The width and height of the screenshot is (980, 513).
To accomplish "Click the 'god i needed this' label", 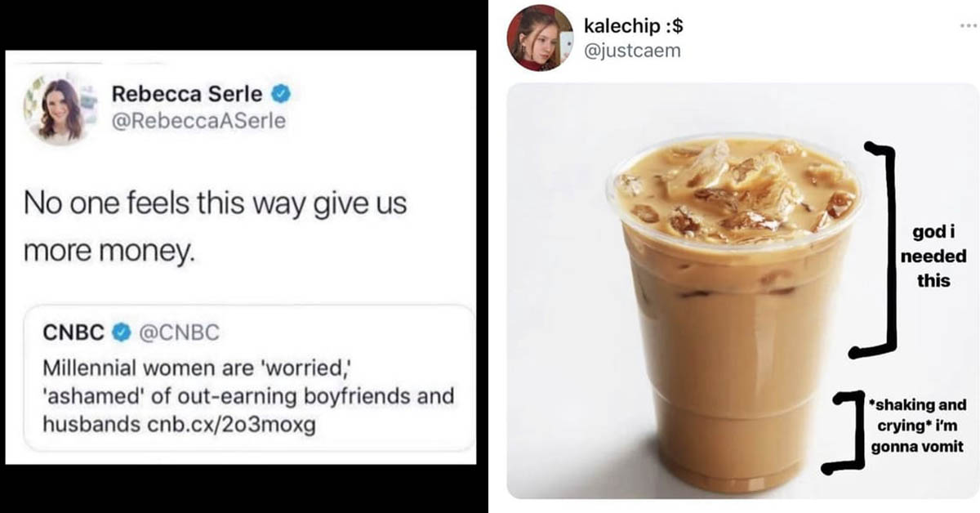I will pyautogui.click(x=933, y=256).
